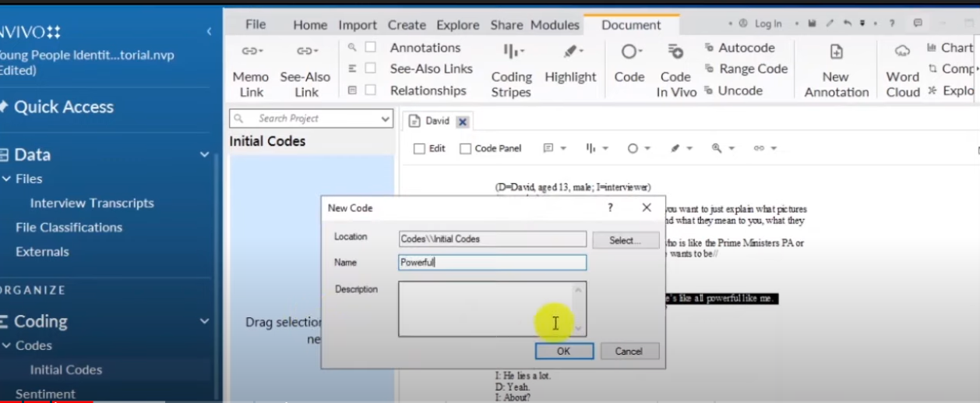Click the Code circle ribbon icon
The image size is (980, 403).
pyautogui.click(x=629, y=52)
